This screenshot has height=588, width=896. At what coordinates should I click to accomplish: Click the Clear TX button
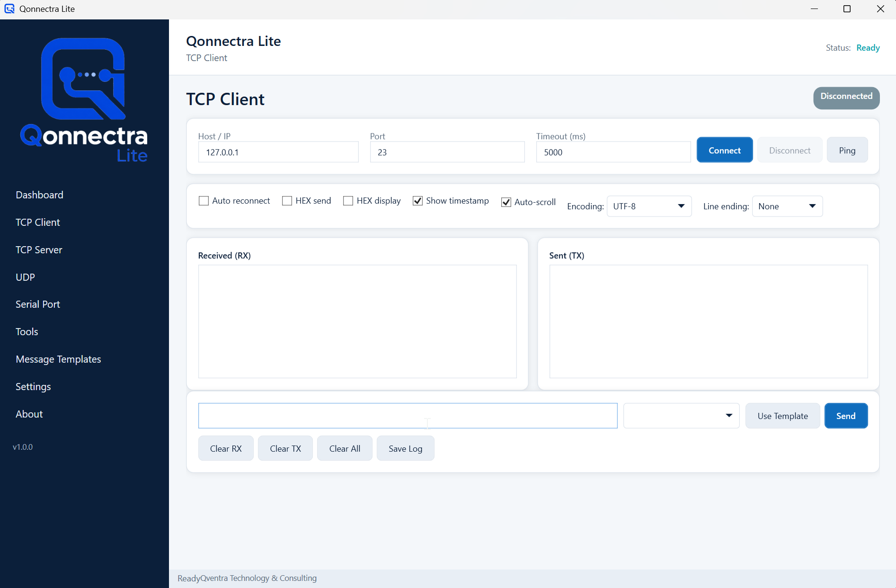[285, 448]
